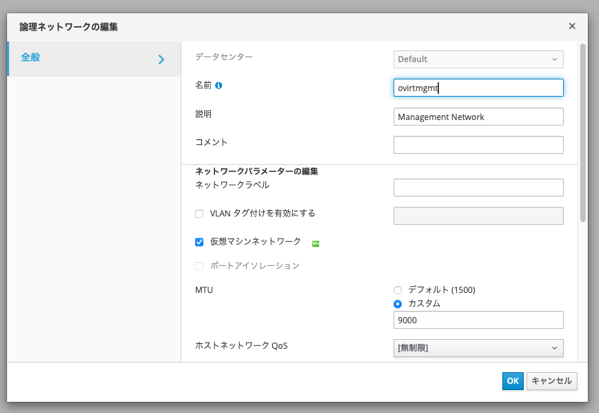The image size is (599, 413).
Task: Click the キャンセル button
Action: 552,381
